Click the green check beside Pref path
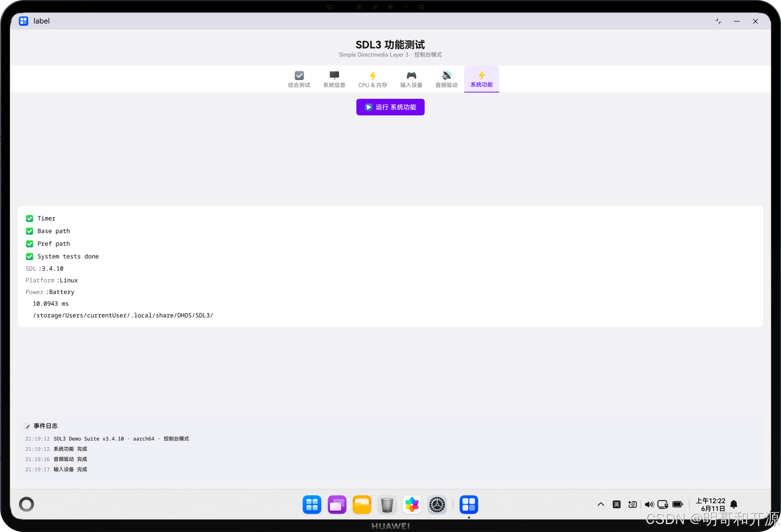781x532 pixels. (x=30, y=244)
